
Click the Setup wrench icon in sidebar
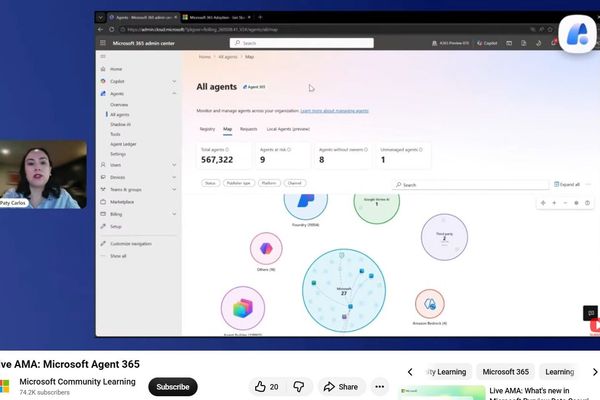(103, 226)
